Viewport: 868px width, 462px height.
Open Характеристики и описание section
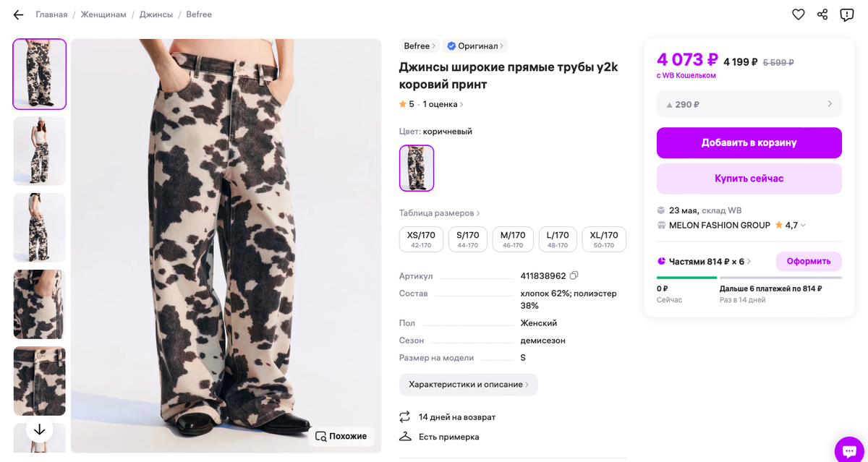coord(469,384)
